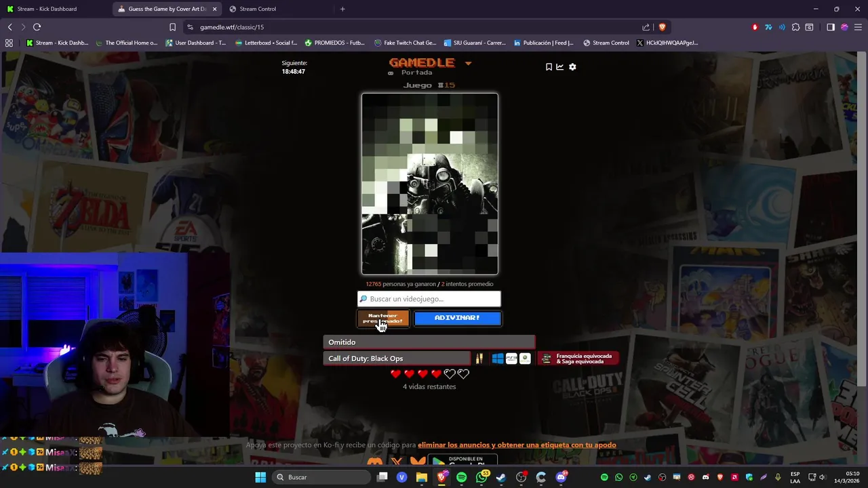
Task: Click the Omitido guess row
Action: coord(429,342)
